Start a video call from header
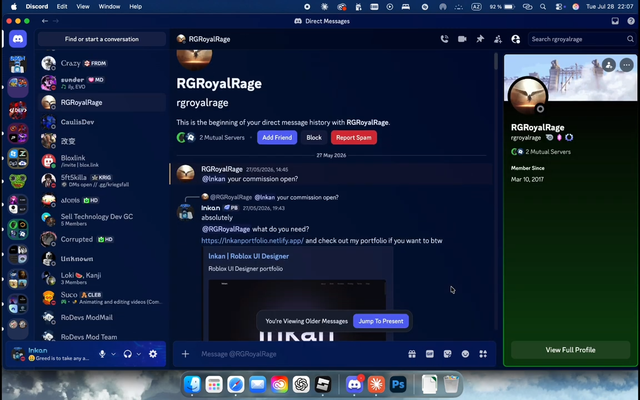 462,39
